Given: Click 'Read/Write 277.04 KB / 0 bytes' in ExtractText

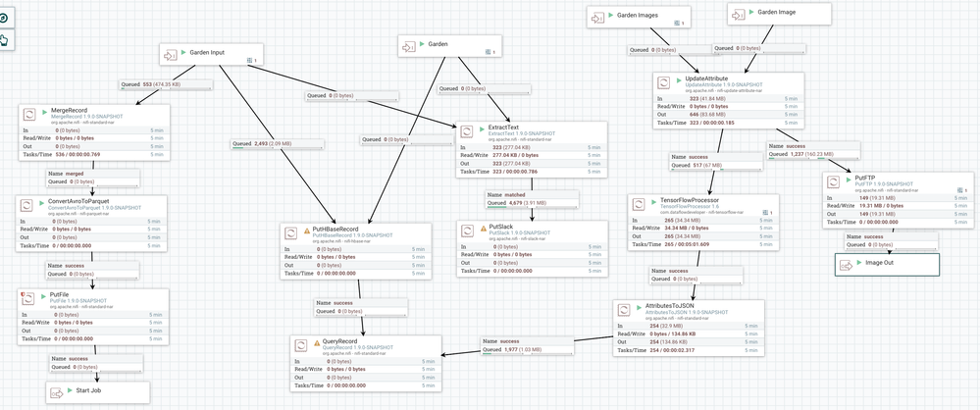Looking at the screenshot, I should coord(531,155).
